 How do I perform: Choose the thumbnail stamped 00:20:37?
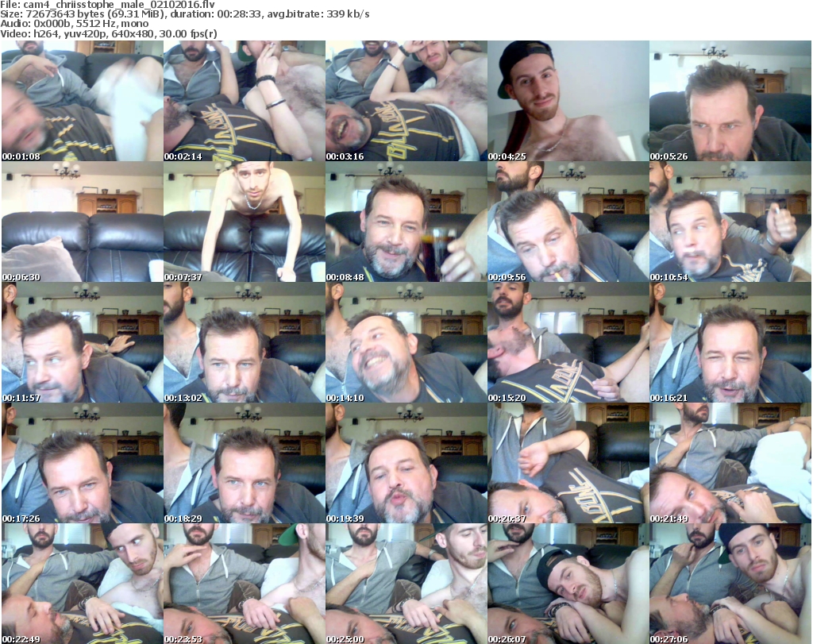568,463
